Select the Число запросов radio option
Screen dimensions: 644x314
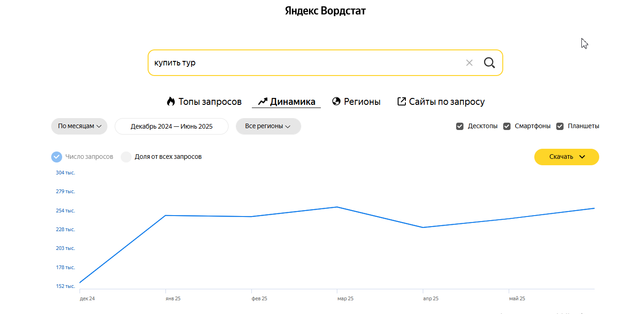[57, 157]
